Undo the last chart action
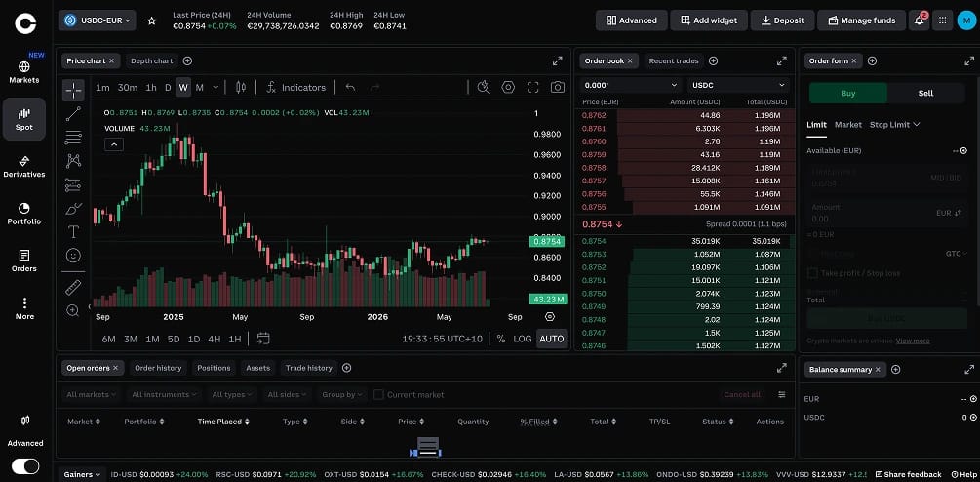Viewport: 980px width, 482px height. pyautogui.click(x=351, y=88)
